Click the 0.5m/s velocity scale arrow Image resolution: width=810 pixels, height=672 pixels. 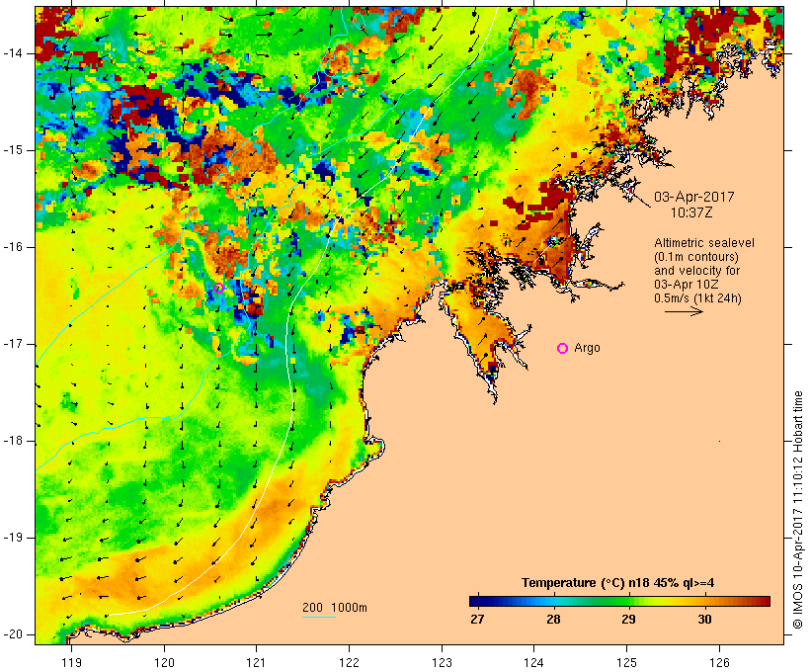[x=684, y=311]
